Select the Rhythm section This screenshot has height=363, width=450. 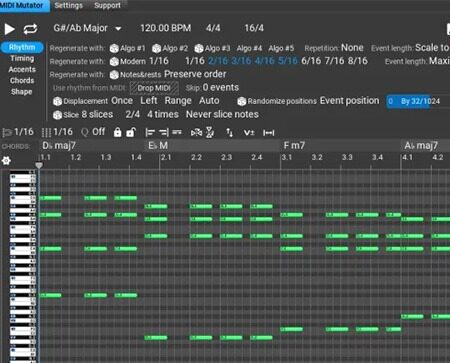tap(22, 47)
